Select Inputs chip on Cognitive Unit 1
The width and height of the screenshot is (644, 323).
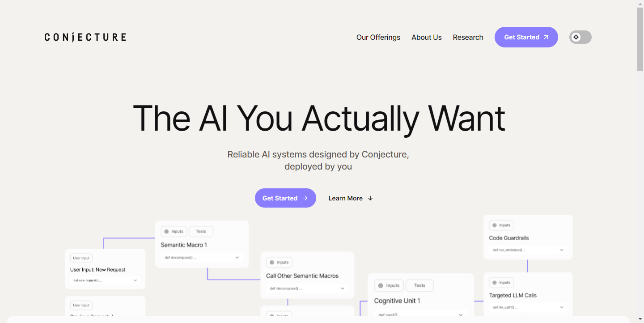[x=389, y=285]
